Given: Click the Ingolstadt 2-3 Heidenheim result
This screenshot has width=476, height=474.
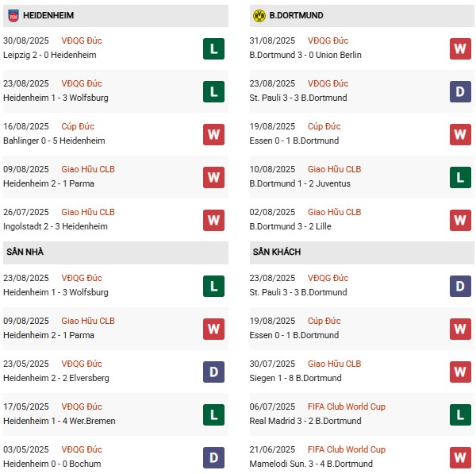Looking at the screenshot, I should 56,226.
